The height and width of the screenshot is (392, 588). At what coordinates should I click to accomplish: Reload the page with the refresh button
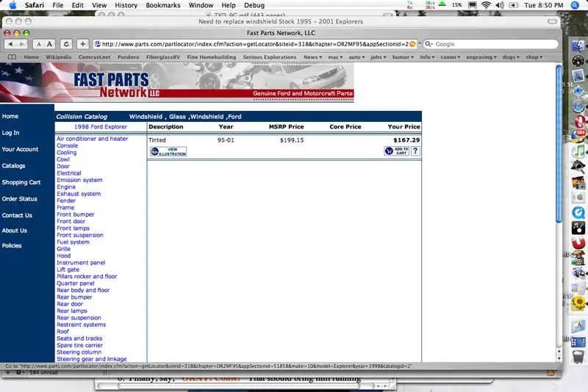66,44
